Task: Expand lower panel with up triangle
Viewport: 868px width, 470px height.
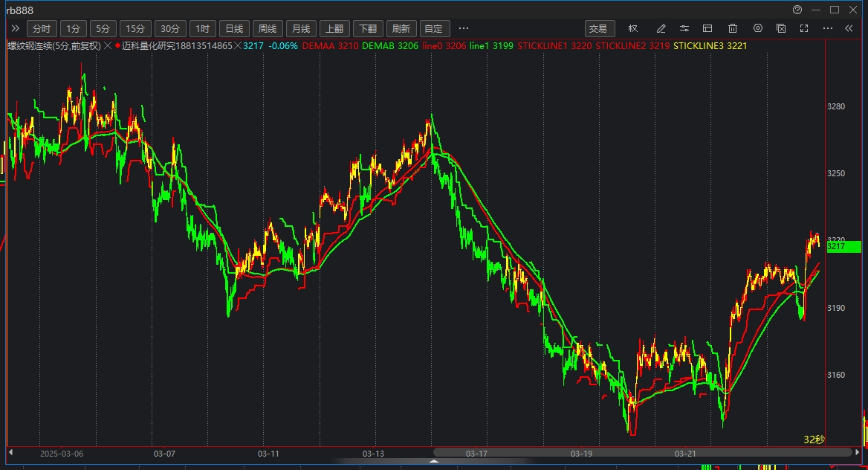Action: 435,460
